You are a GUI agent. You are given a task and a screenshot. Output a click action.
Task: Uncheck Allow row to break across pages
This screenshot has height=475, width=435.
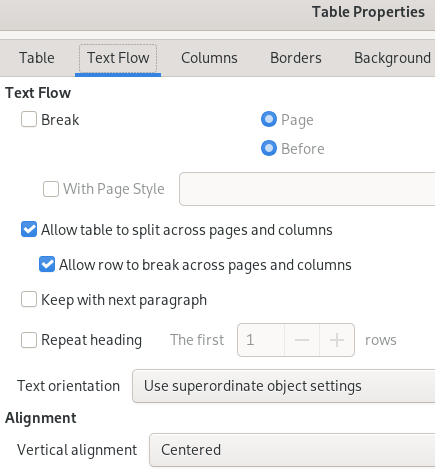coord(47,265)
